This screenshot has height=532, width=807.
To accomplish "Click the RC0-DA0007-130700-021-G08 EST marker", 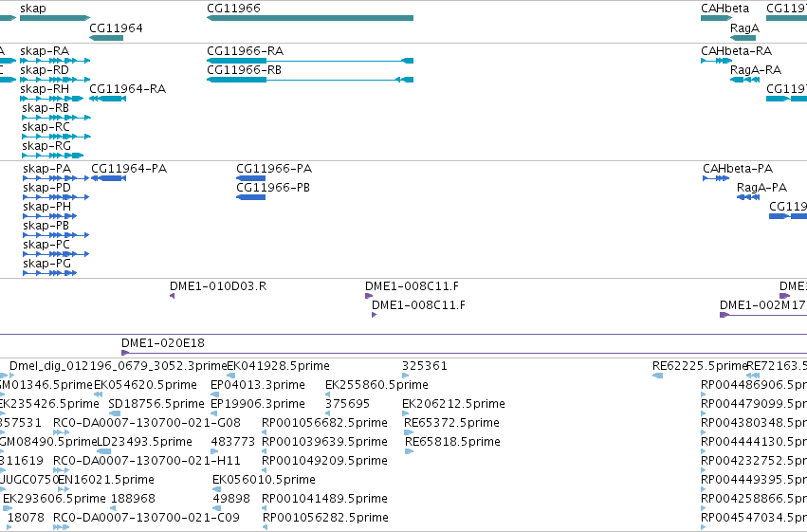I will [62, 432].
